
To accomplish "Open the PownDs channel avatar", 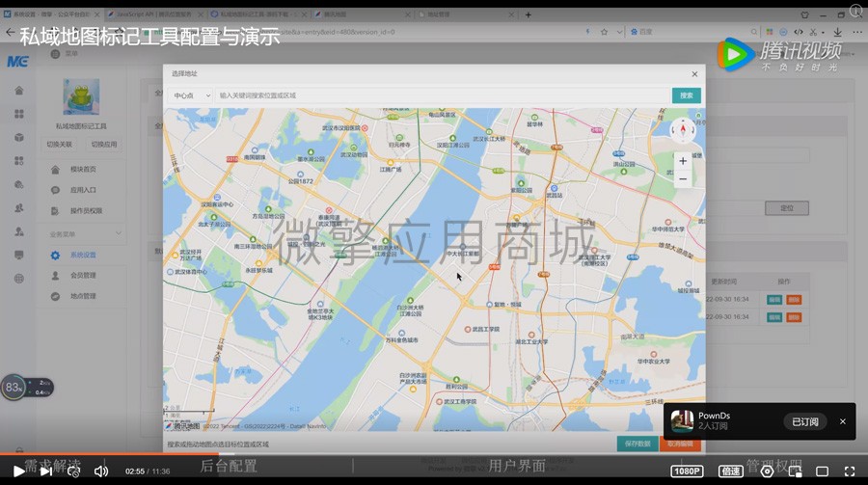I will click(x=682, y=421).
